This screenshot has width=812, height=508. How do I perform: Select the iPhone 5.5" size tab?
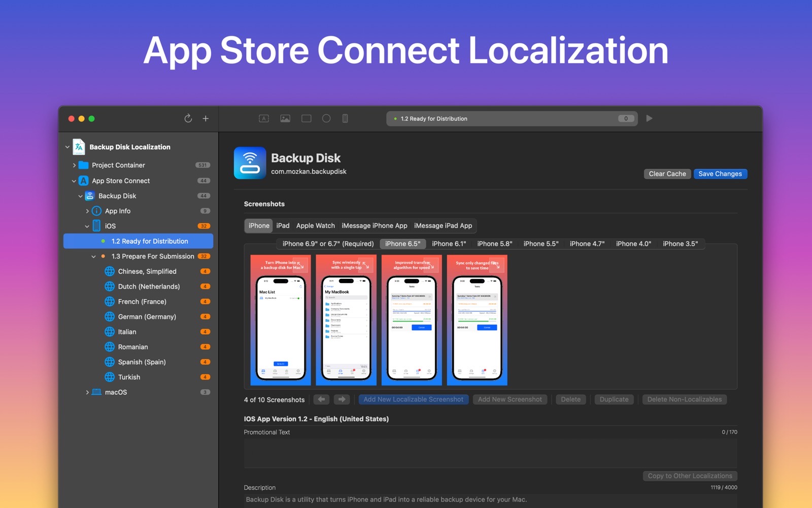point(541,244)
